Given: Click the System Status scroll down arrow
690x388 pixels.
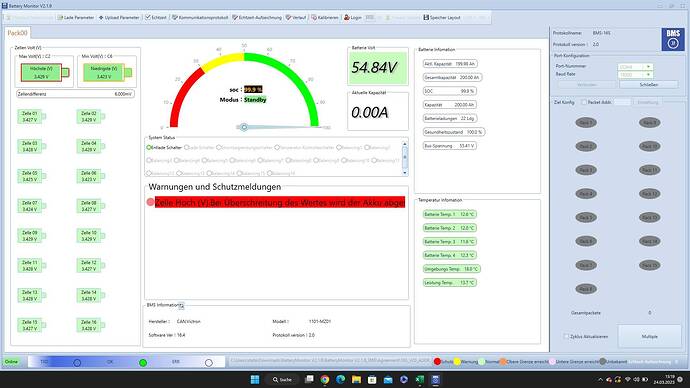Looking at the screenshot, I should point(405,173).
